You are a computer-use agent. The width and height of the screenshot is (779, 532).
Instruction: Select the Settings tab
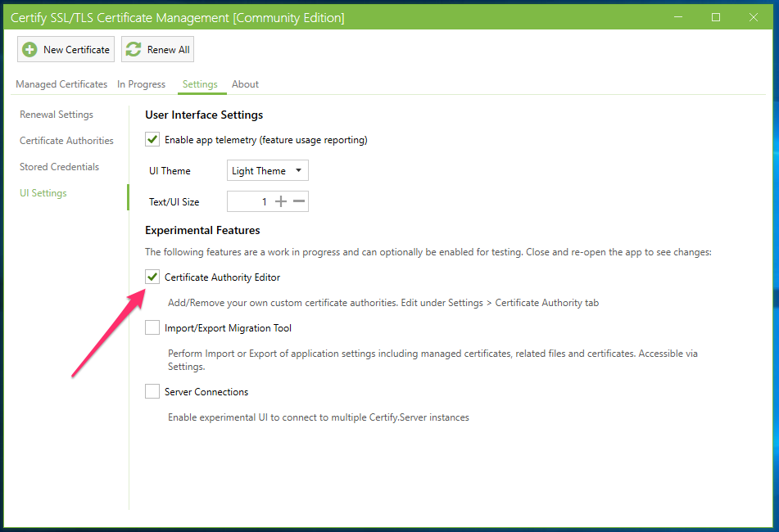(200, 84)
